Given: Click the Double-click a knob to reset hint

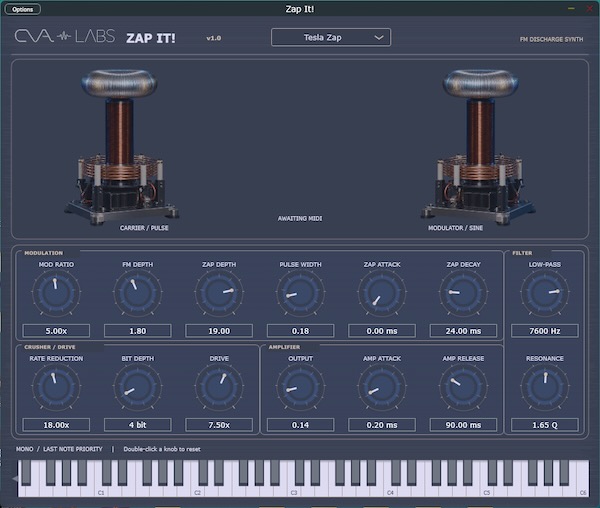Looking at the screenshot, I should coord(162,449).
